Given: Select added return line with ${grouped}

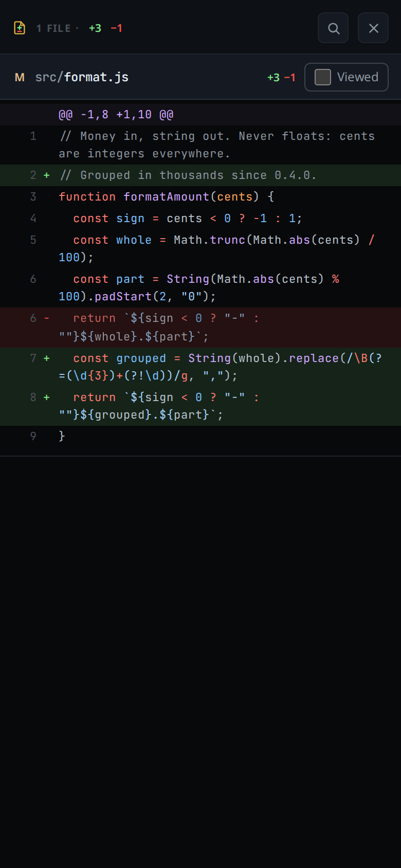Looking at the screenshot, I should [x=200, y=406].
